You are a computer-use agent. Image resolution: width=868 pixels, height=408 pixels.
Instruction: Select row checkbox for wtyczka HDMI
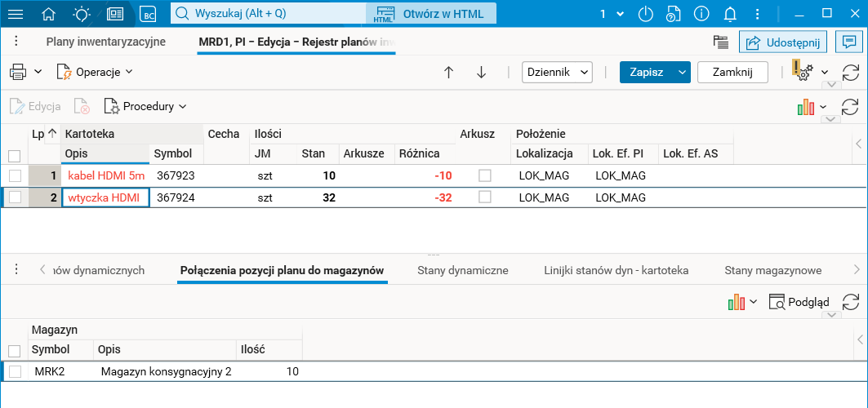click(15, 197)
